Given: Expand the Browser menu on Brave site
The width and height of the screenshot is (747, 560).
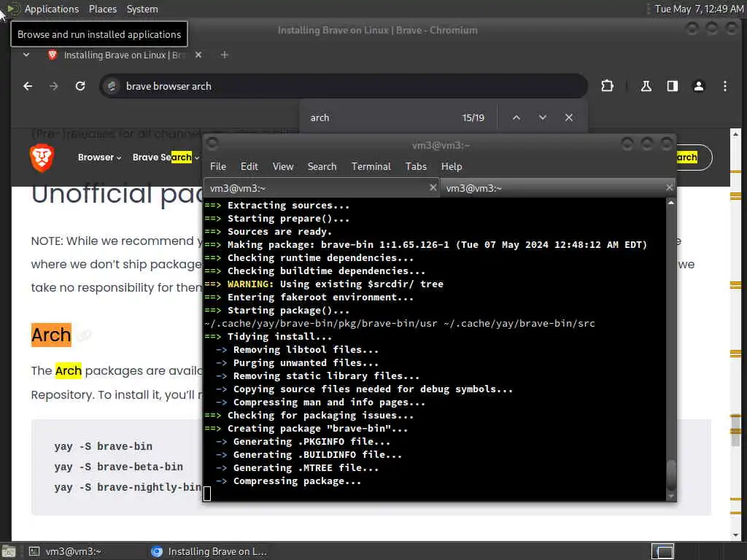Looking at the screenshot, I should point(99,157).
